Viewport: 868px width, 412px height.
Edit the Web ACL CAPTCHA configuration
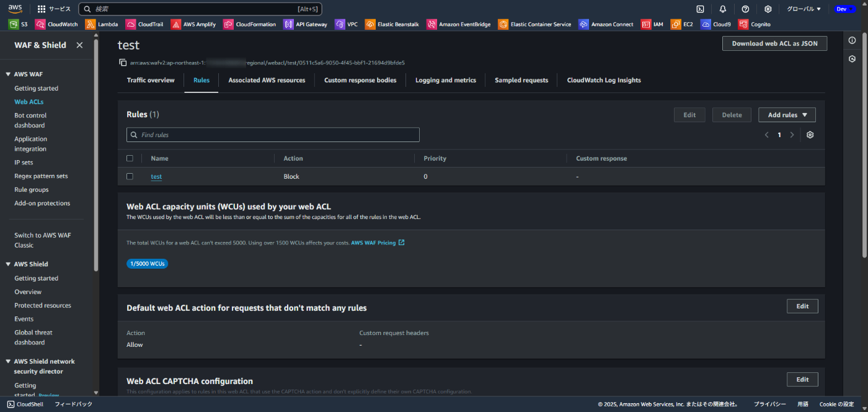802,379
